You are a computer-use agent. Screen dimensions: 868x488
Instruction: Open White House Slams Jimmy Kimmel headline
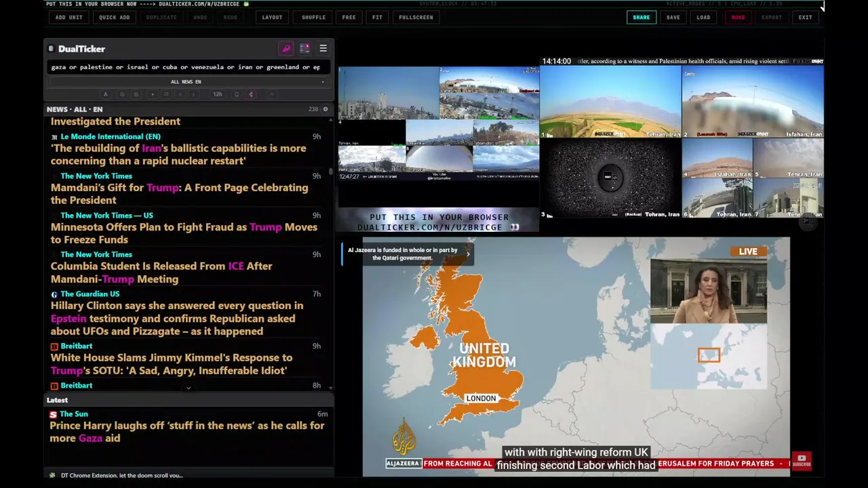coord(172,364)
